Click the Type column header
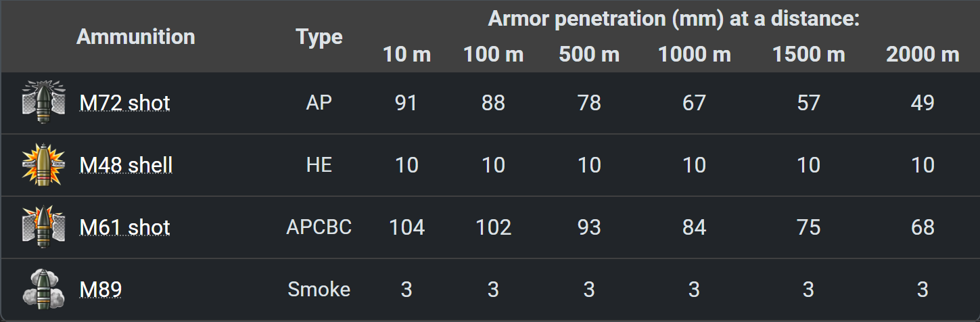Viewport: 980px width, 322px height. pos(319,37)
